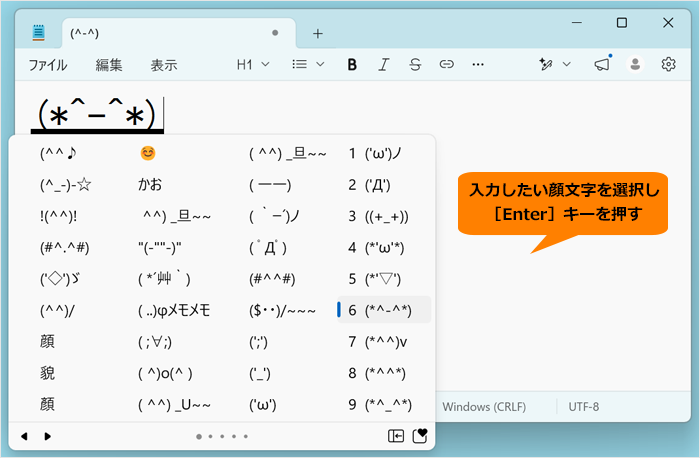The image size is (700, 458).
Task: Select the (#^^#) kaomoji
Action: [x=272, y=279]
